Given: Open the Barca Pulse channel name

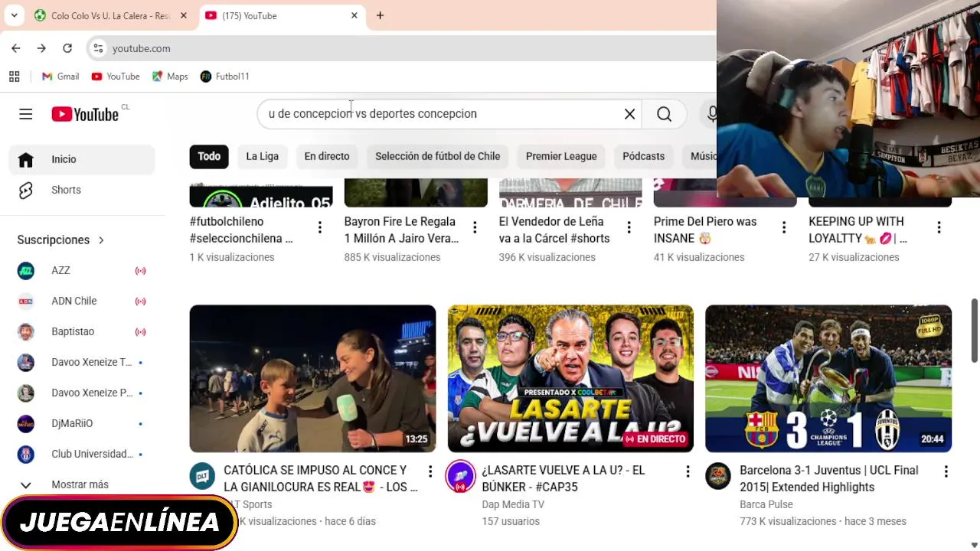Looking at the screenshot, I should click(x=766, y=504).
